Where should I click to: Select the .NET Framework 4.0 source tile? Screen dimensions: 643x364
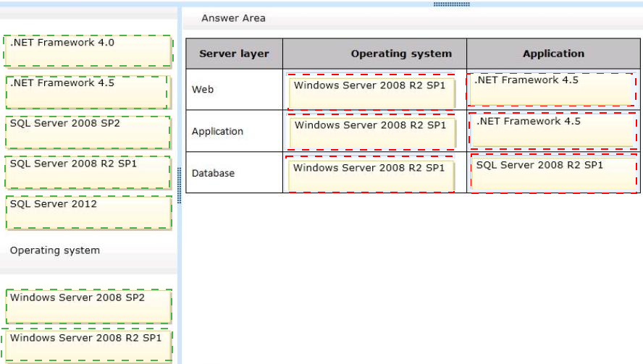click(x=88, y=51)
